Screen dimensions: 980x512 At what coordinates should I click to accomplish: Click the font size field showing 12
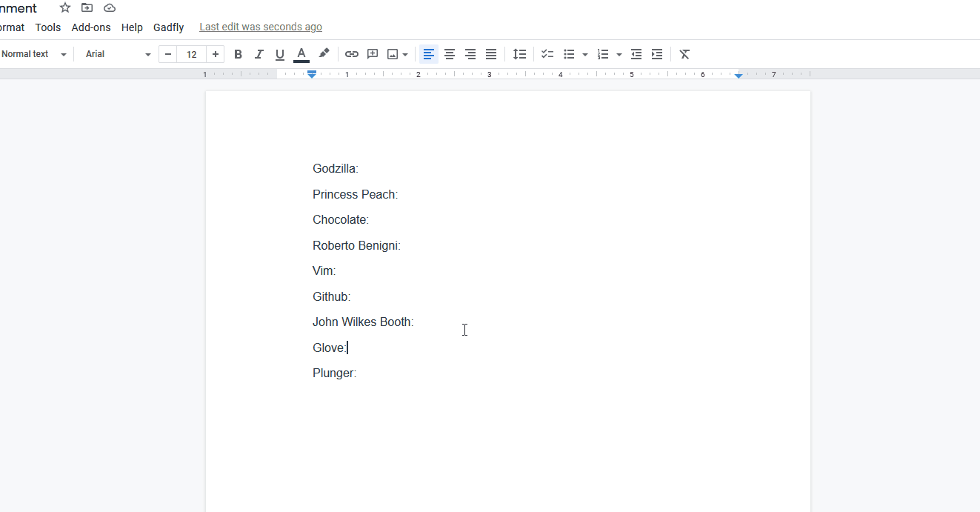click(192, 54)
